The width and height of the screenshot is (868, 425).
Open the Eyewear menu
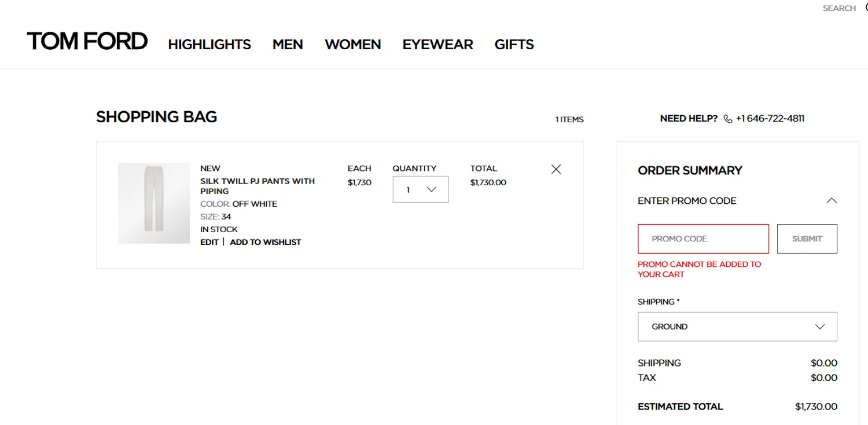[438, 45]
